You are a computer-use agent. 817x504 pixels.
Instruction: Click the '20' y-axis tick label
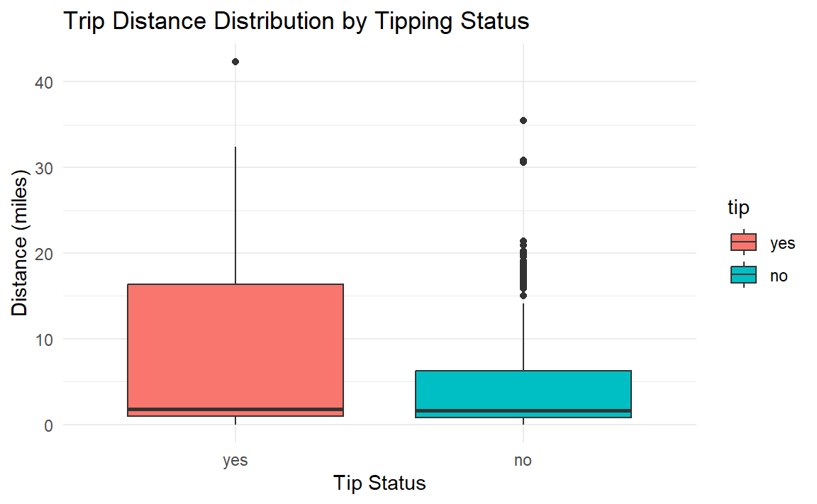[43, 253]
